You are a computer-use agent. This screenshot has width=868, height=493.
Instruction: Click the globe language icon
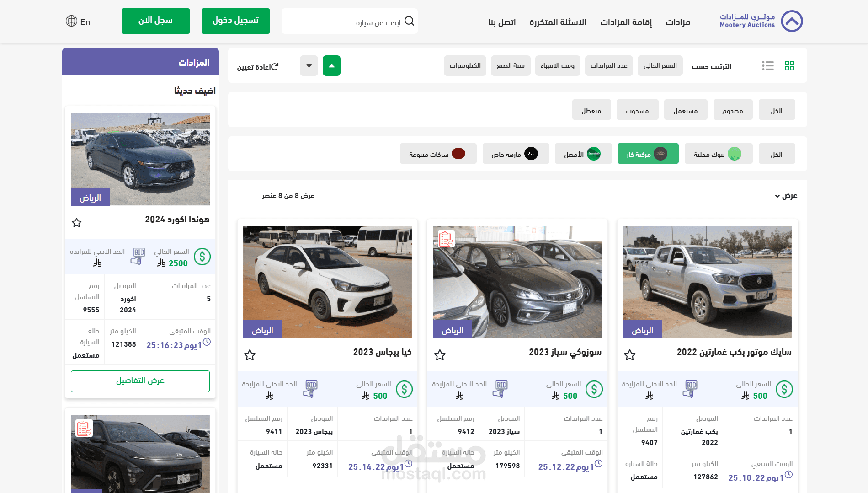point(71,21)
